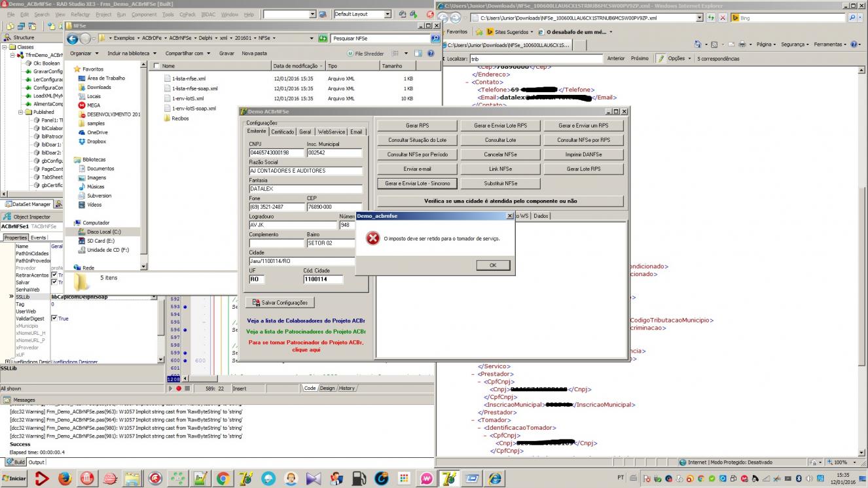Click the refresh icon beside explorer address bar

[x=322, y=39]
